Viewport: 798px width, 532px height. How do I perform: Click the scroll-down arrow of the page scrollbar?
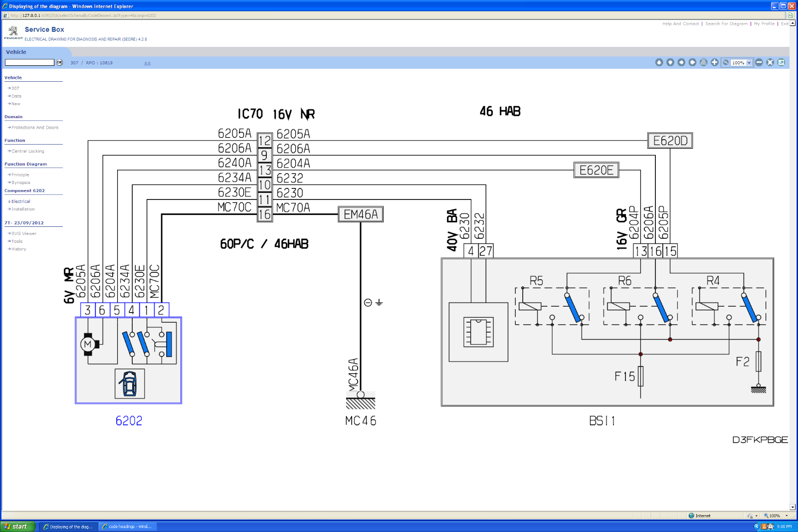(x=793, y=507)
